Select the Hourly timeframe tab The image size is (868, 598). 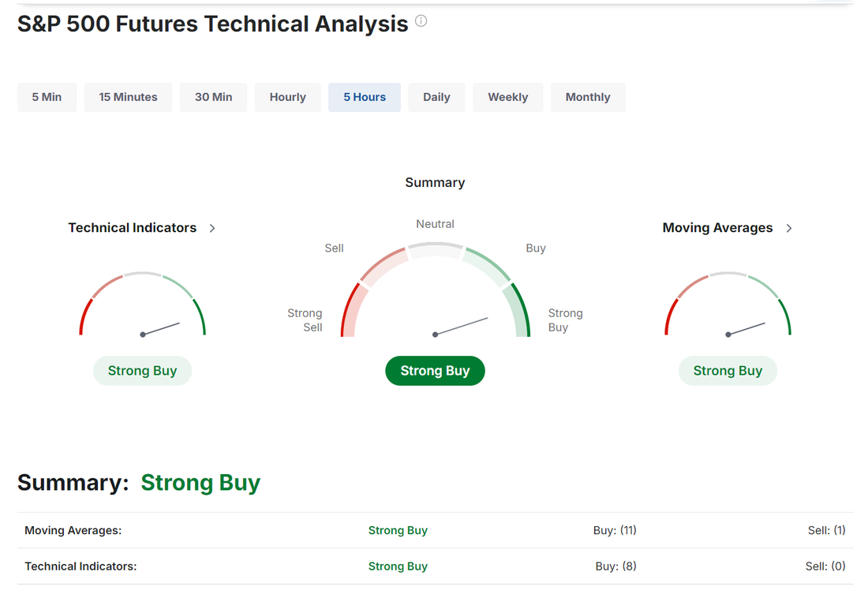[287, 97]
